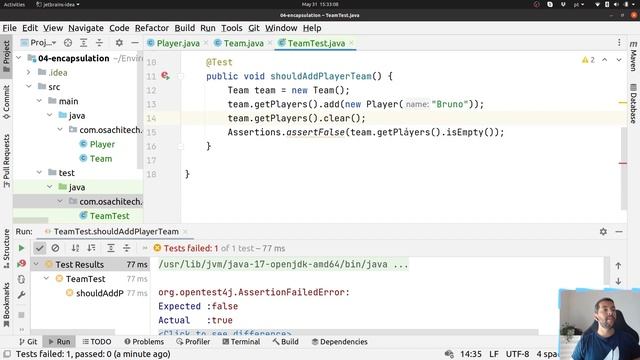Screen dimensions: 640x360
Task: Open Project panel options gear
Action: pos(119,42)
